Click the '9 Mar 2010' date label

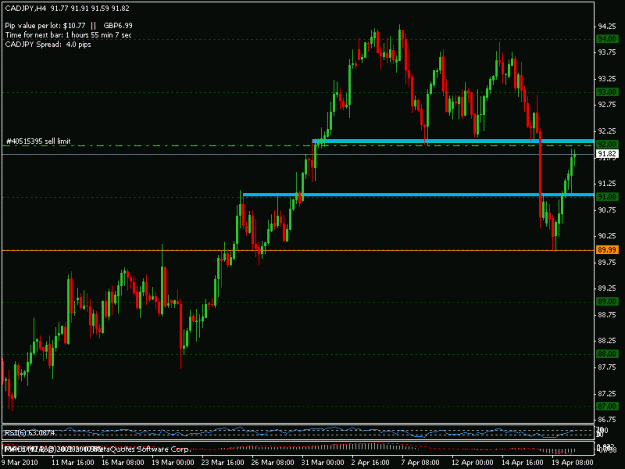tap(20, 462)
